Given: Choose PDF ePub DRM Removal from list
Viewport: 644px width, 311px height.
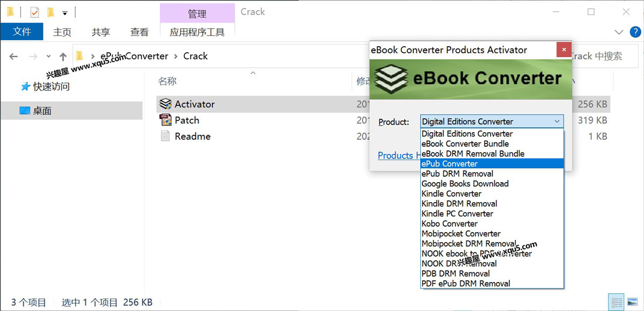Looking at the screenshot, I should click(x=465, y=283).
